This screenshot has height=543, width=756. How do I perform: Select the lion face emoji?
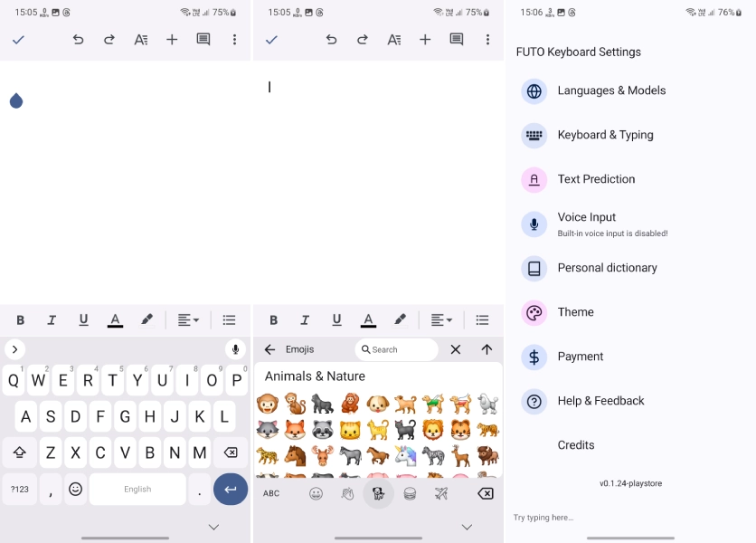pyautogui.click(x=433, y=430)
